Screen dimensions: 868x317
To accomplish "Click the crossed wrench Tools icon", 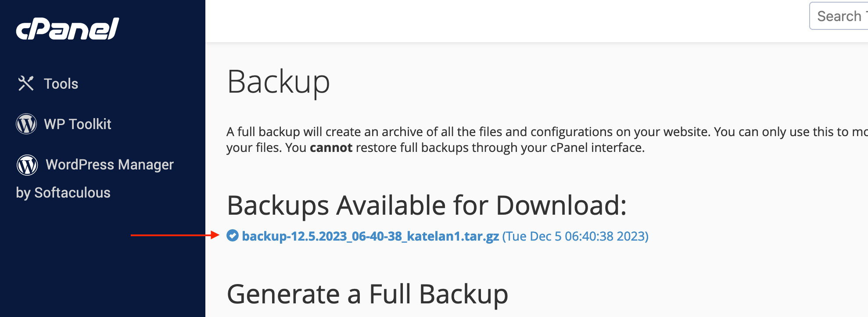I will pyautogui.click(x=26, y=83).
